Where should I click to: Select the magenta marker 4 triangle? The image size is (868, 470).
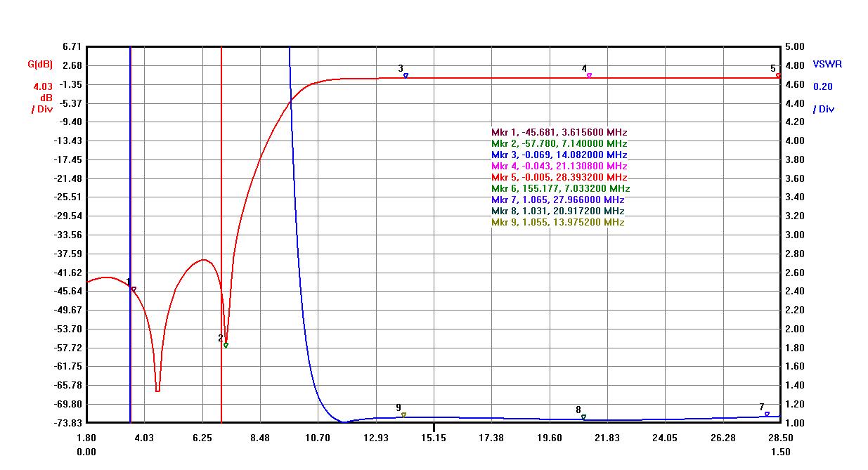click(x=589, y=75)
